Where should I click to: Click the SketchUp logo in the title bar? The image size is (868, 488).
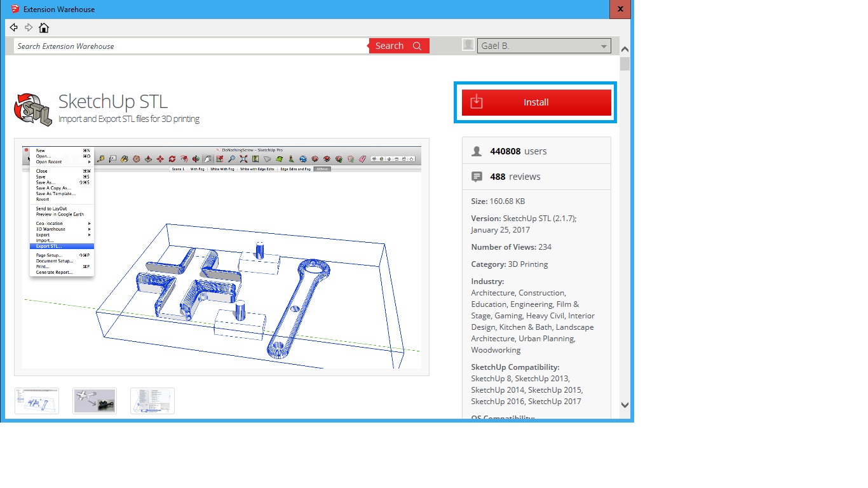pyautogui.click(x=15, y=10)
